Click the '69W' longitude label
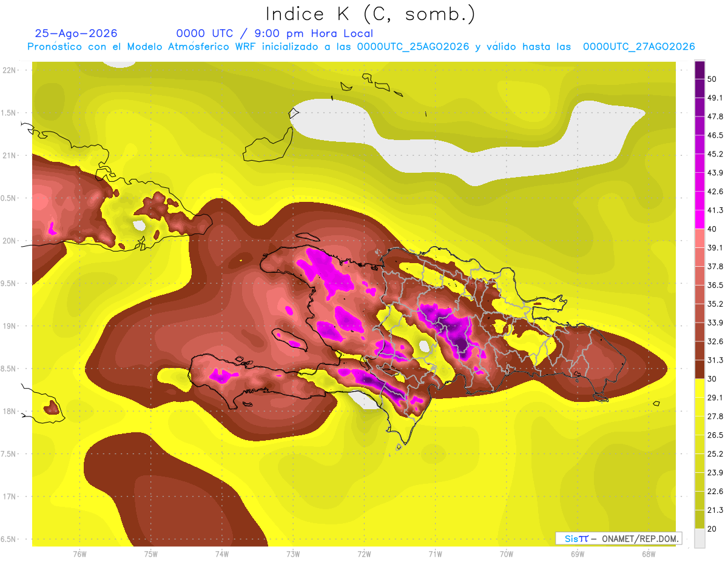Image resolution: width=728 pixels, height=562 pixels. [x=577, y=554]
